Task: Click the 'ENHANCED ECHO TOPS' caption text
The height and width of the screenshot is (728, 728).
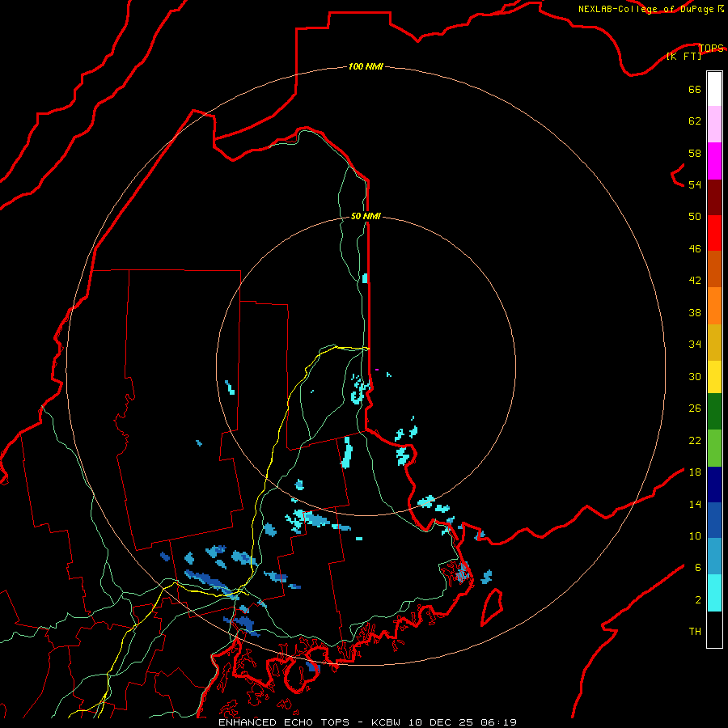Action: coord(284,722)
